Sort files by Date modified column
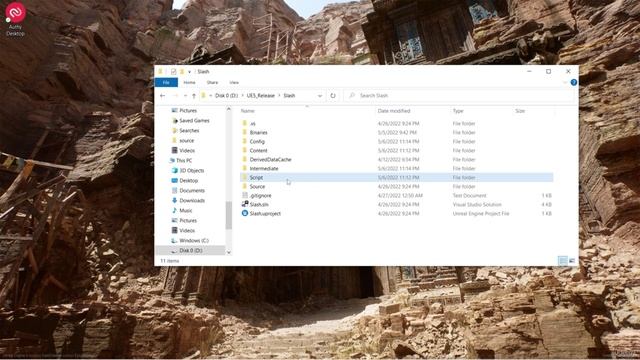Image resolution: width=640 pixels, height=360 pixels. pyautogui.click(x=394, y=111)
